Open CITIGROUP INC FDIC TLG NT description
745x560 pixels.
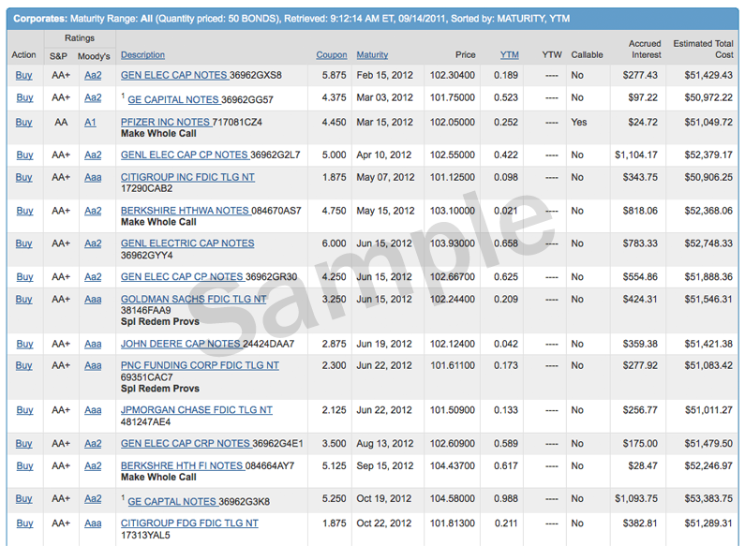pos(187,177)
